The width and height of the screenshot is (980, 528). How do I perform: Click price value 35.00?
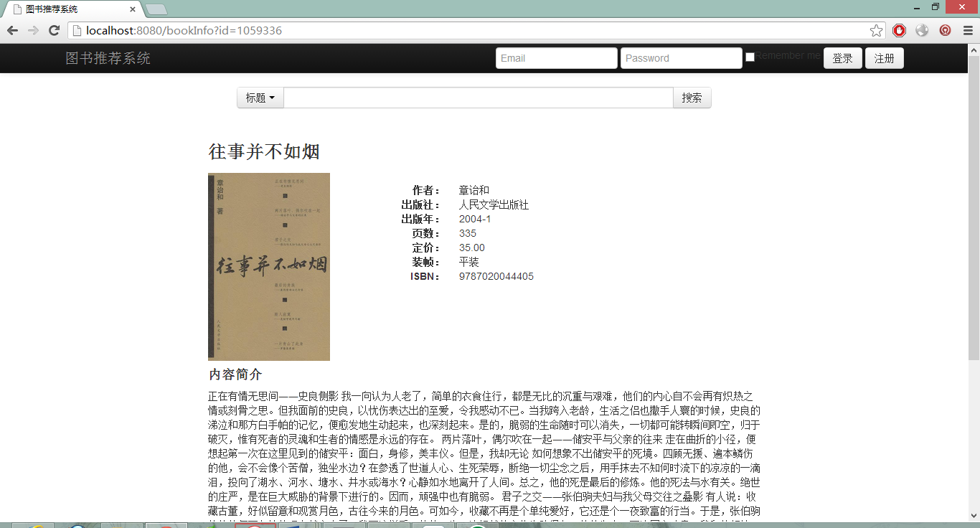(x=472, y=247)
